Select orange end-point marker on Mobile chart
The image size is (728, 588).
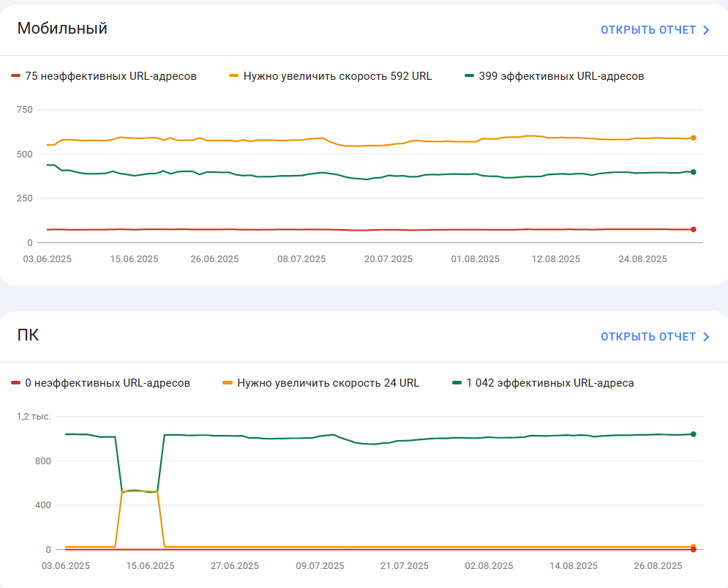coord(693,138)
